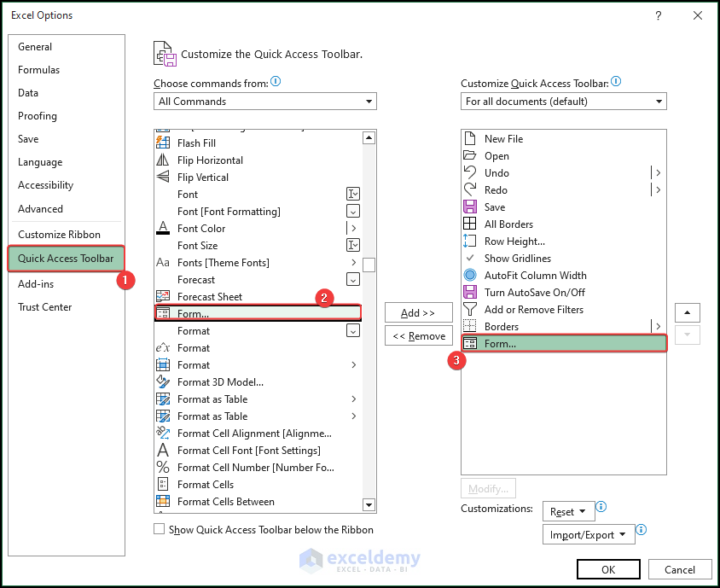Select the Form... icon in toolbar list
The image size is (720, 588).
click(470, 343)
